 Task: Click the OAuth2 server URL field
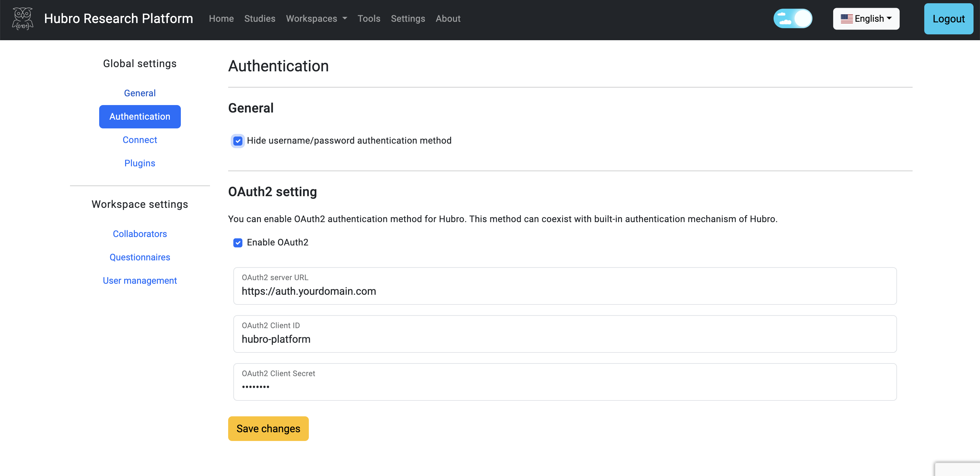pos(565,291)
